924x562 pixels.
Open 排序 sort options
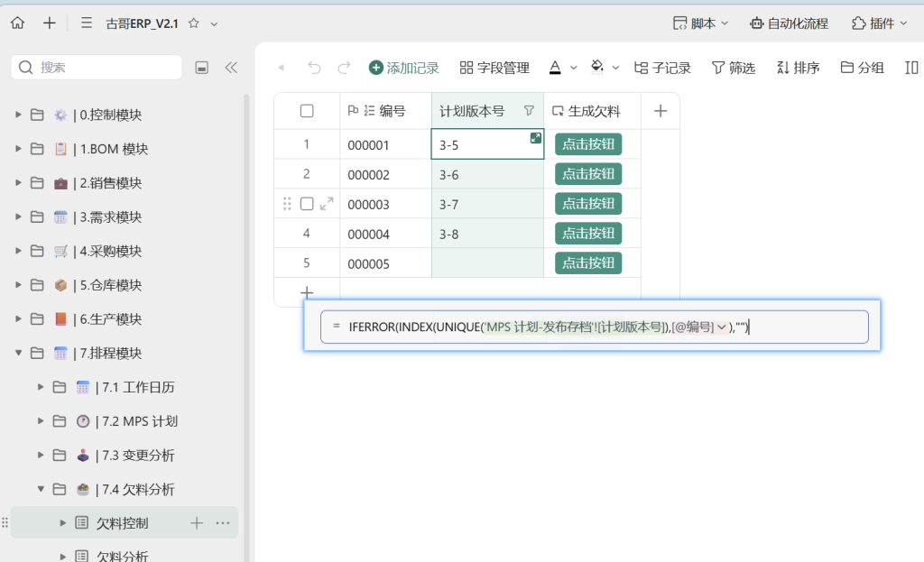[x=799, y=68]
